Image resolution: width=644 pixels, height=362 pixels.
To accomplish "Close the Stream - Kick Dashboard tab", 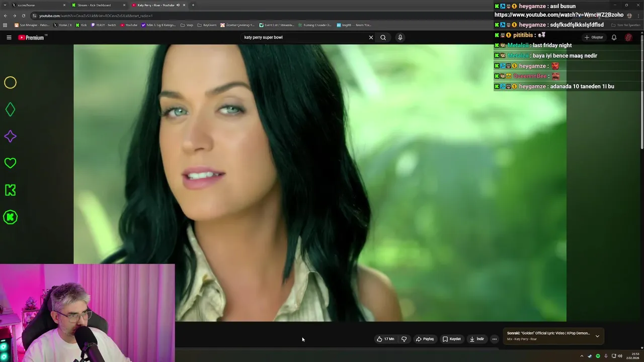I will click(124, 5).
